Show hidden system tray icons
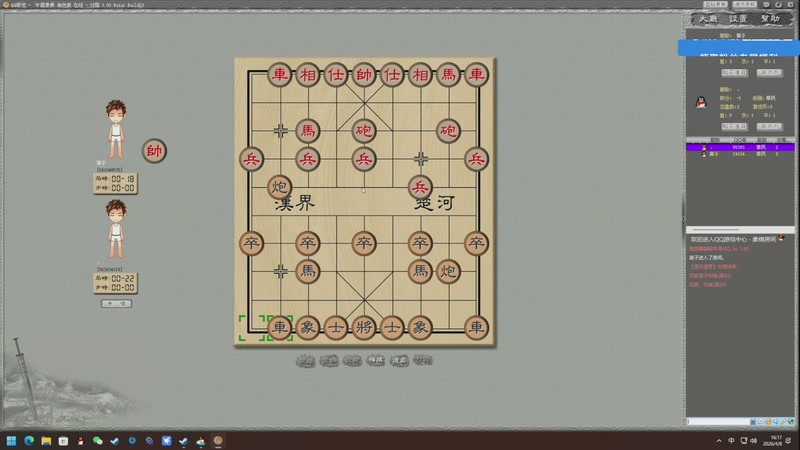Screen dimensions: 800x450 tap(719, 440)
